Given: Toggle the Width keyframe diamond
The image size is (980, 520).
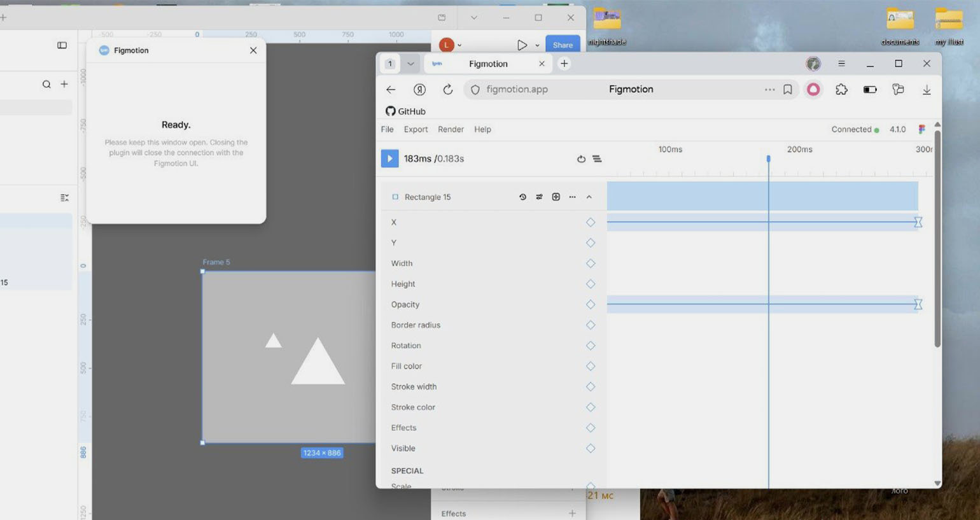Looking at the screenshot, I should pyautogui.click(x=591, y=264).
